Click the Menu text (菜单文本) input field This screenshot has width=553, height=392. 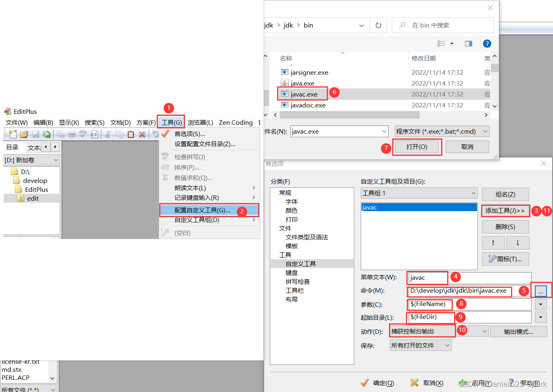470,278
